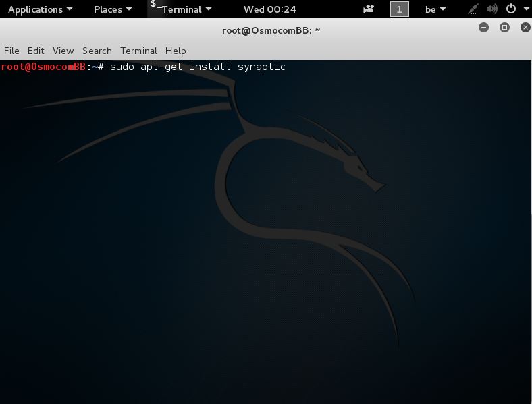Open the View menu
This screenshot has height=404, width=532.
[x=63, y=51]
